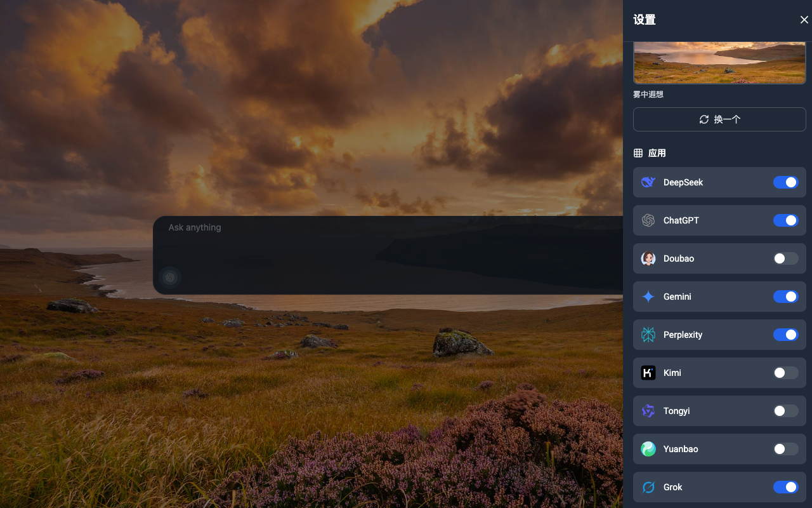Screen dimensions: 812x508
Task: Disable the Grok toggle
Action: pos(786,487)
